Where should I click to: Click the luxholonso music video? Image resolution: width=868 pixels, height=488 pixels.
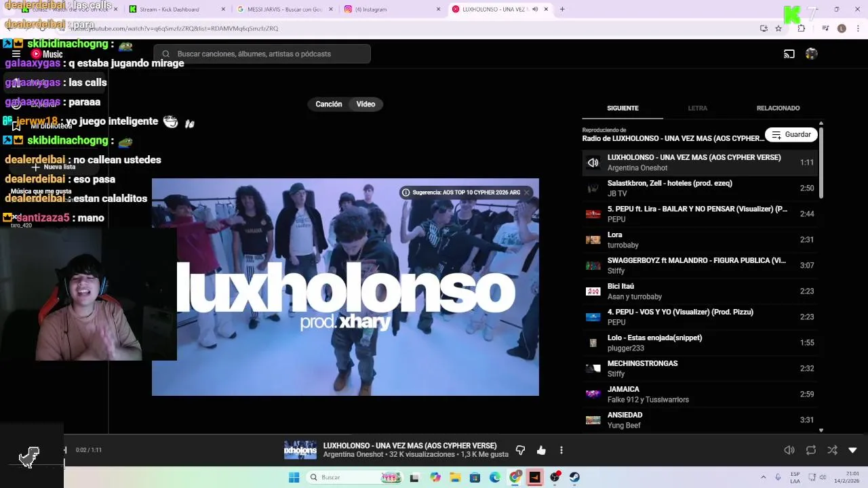pyautogui.click(x=345, y=287)
